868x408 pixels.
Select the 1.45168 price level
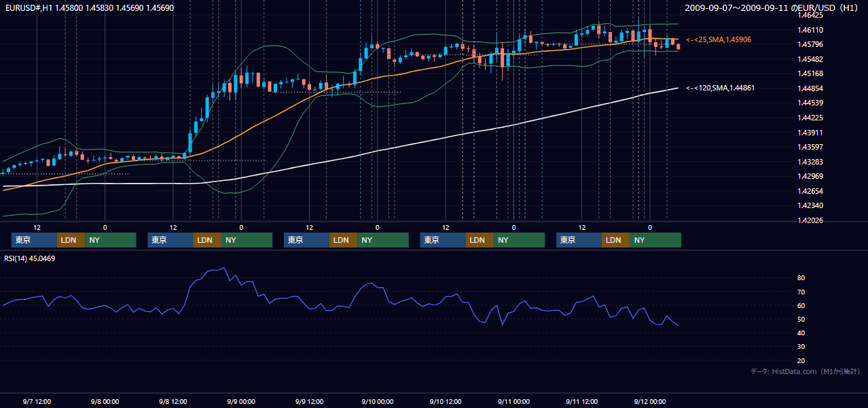pyautogui.click(x=810, y=73)
